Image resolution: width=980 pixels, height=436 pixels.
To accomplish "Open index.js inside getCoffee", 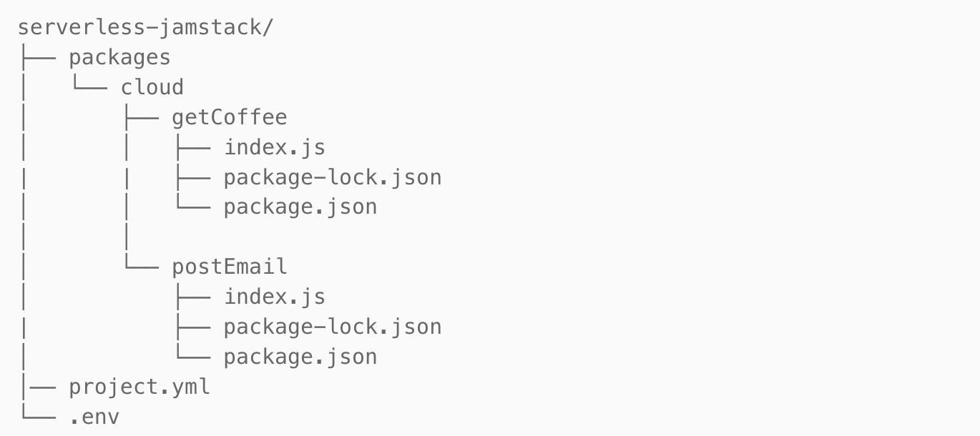I will click(275, 147).
